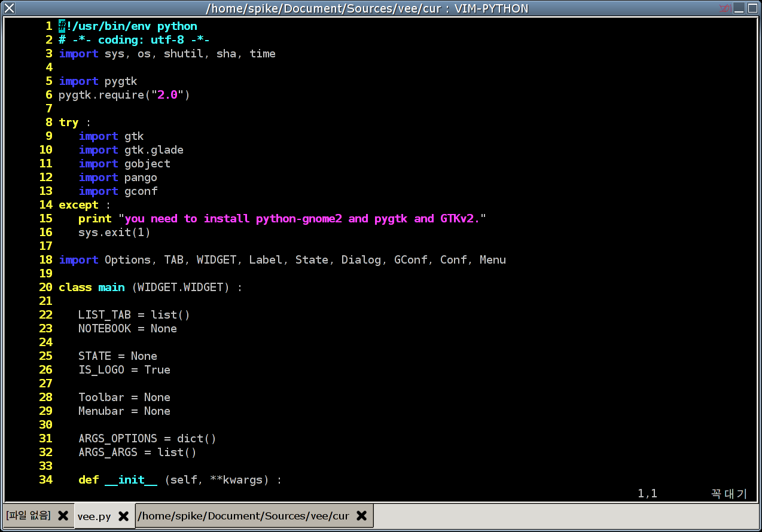Place cursor on "IS_LOGO = True"
This screenshot has width=762, height=532.
pyautogui.click(x=124, y=370)
